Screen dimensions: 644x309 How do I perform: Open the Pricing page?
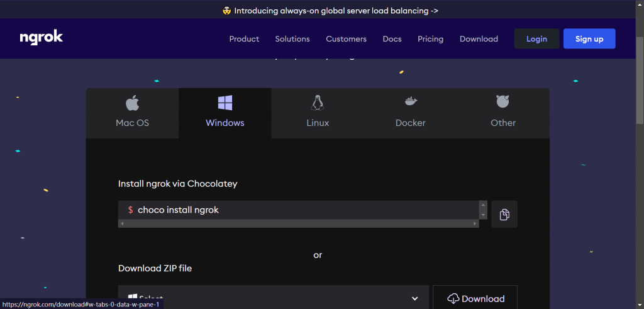430,39
